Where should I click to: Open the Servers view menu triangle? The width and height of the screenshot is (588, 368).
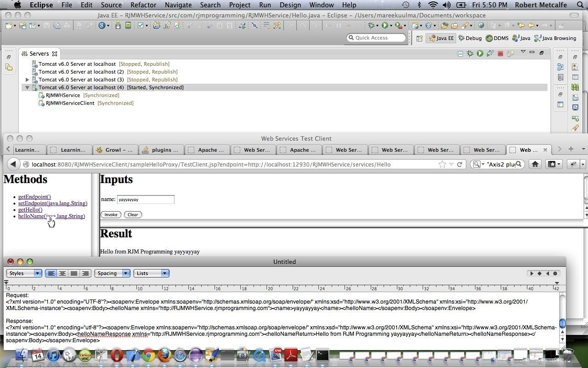tap(523, 52)
